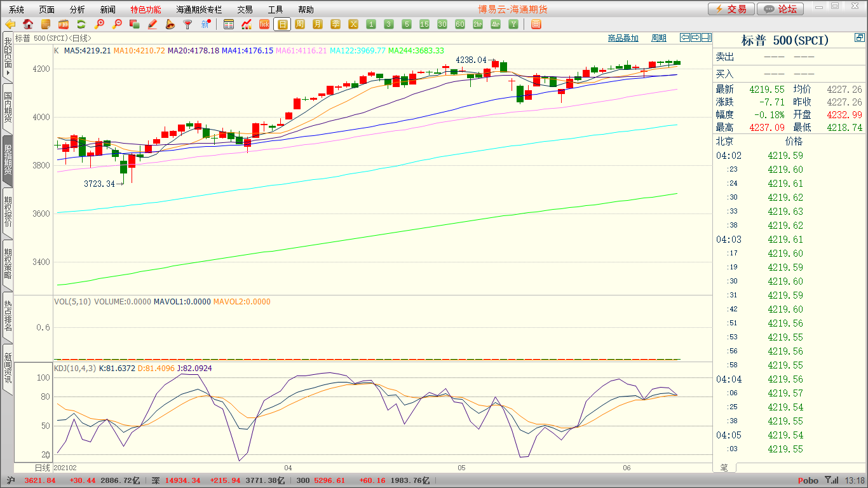Select the quarterly 季 period
Image resolution: width=868 pixels, height=488 pixels.
click(336, 24)
